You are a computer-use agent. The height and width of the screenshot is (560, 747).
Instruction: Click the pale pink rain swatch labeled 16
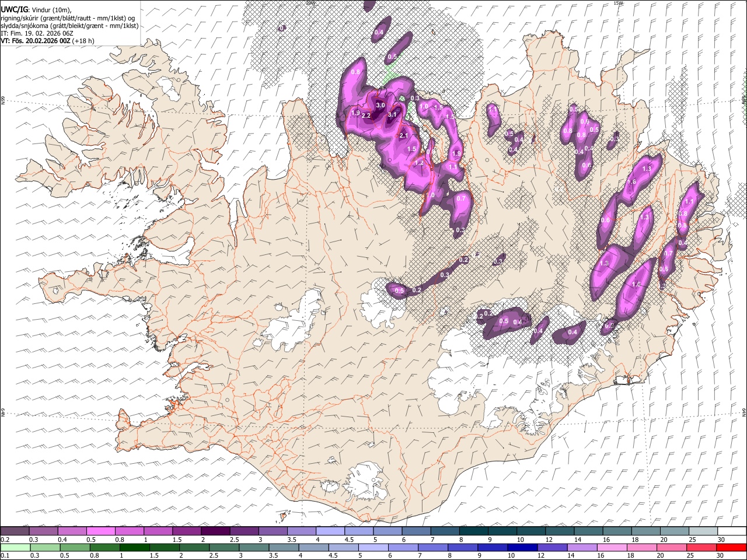(612, 547)
